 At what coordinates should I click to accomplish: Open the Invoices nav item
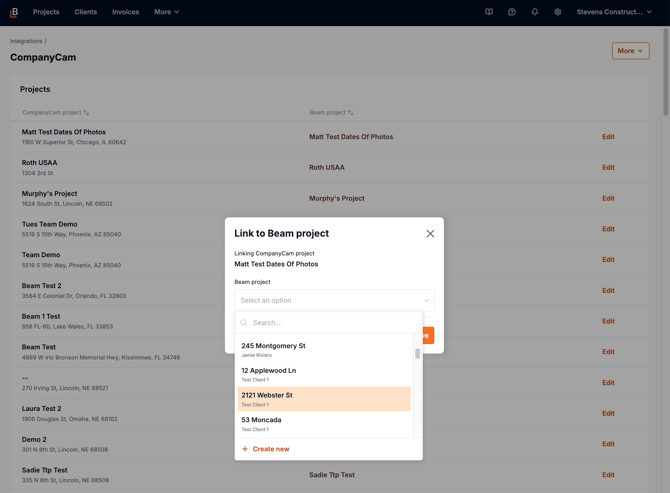(x=126, y=12)
